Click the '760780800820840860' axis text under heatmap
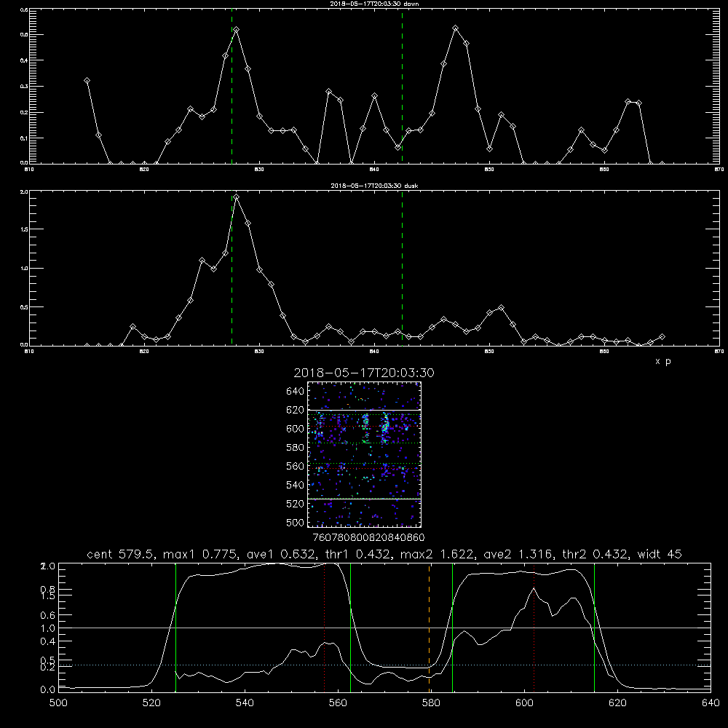This screenshot has height=728, width=728. [369, 537]
